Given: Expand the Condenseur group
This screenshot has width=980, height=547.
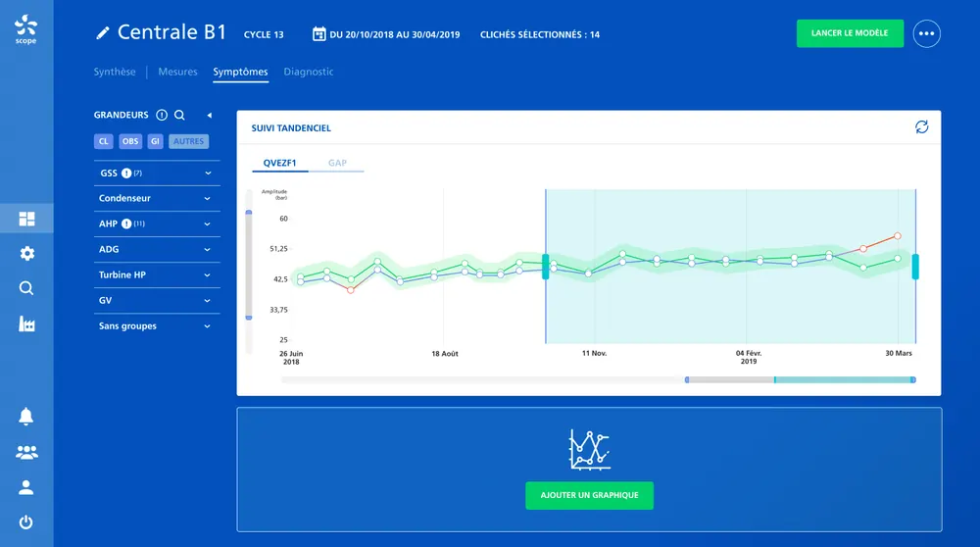Looking at the screenshot, I should tap(157, 198).
